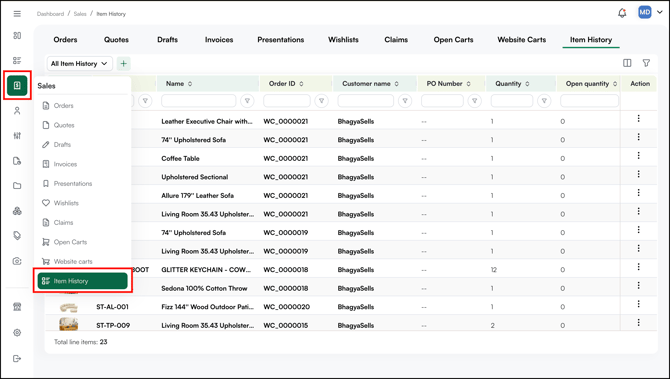The image size is (670, 379).
Task: Switch to the Presentations tab
Action: pyautogui.click(x=281, y=40)
